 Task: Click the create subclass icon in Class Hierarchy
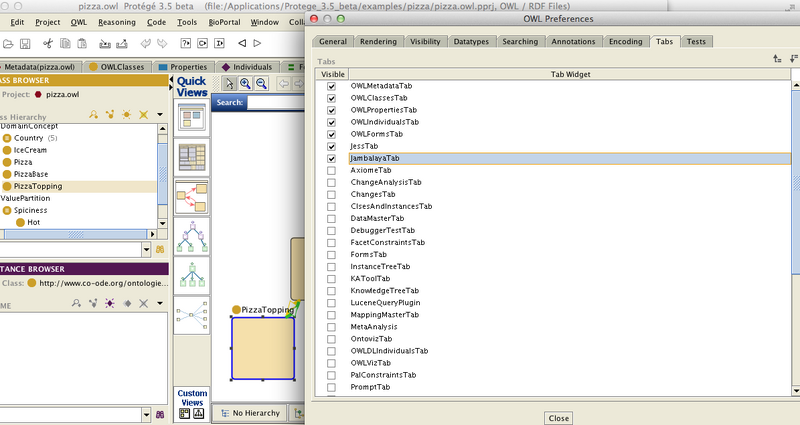click(93, 115)
